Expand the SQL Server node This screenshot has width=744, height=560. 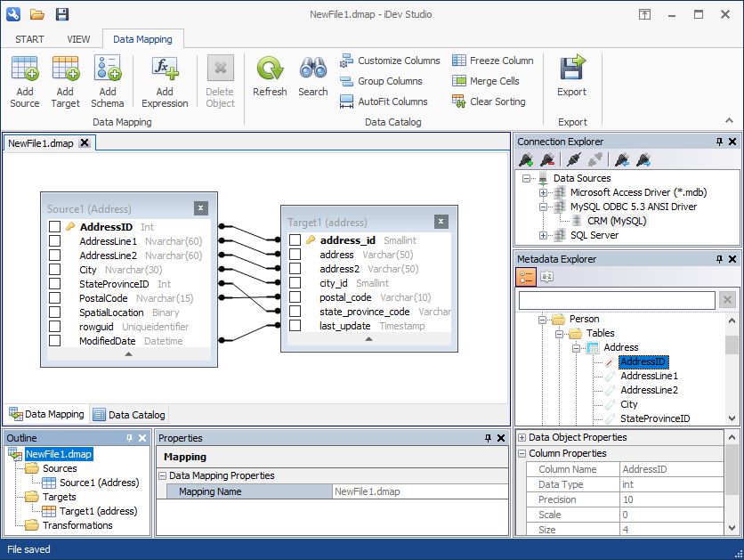(x=543, y=236)
